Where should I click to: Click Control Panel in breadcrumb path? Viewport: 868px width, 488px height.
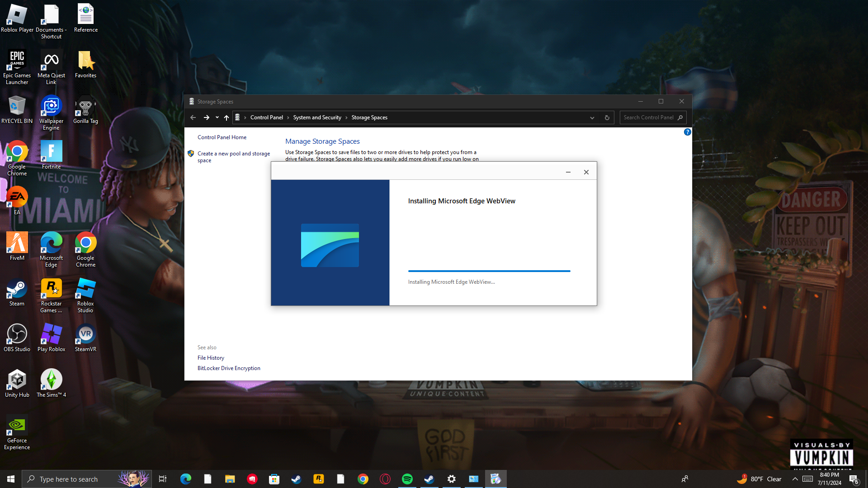point(266,117)
